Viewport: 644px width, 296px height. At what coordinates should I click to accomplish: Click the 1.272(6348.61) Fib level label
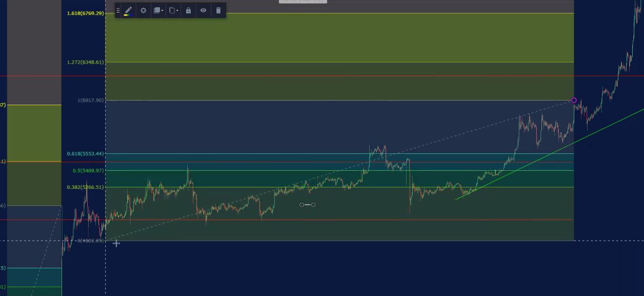pyautogui.click(x=85, y=62)
